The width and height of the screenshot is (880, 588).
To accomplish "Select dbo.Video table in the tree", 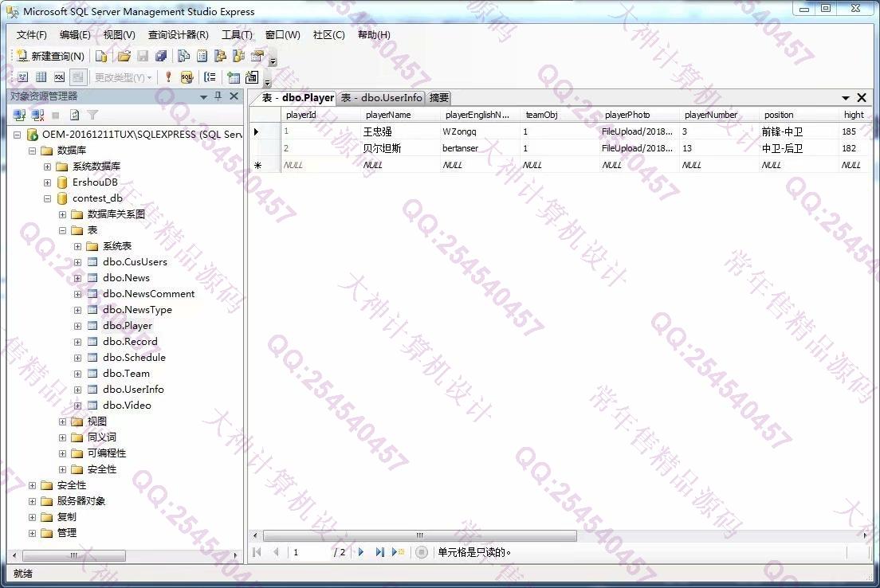I will (127, 405).
